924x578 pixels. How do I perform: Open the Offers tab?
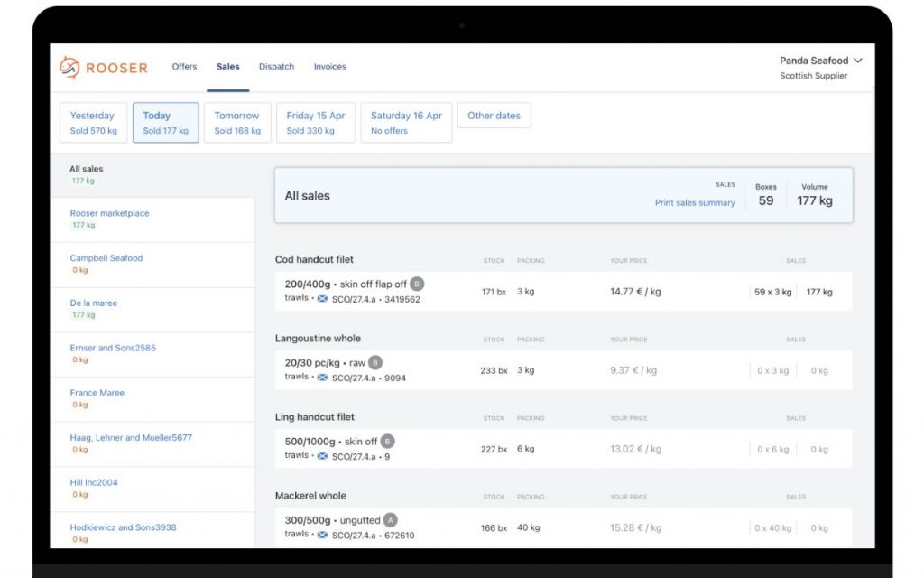point(184,67)
